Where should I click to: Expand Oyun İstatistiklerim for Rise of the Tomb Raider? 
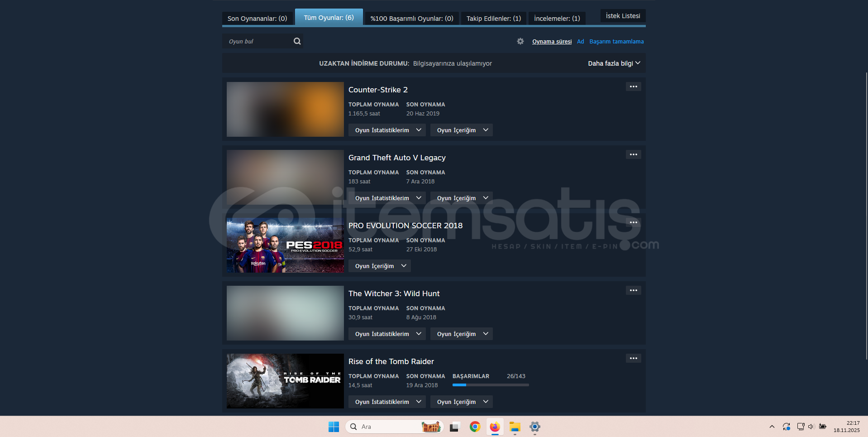387,402
